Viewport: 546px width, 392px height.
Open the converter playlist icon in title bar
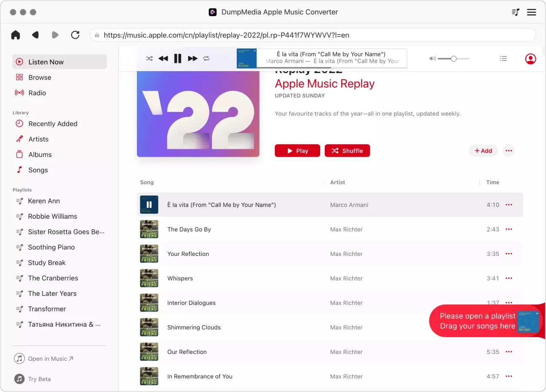515,12
